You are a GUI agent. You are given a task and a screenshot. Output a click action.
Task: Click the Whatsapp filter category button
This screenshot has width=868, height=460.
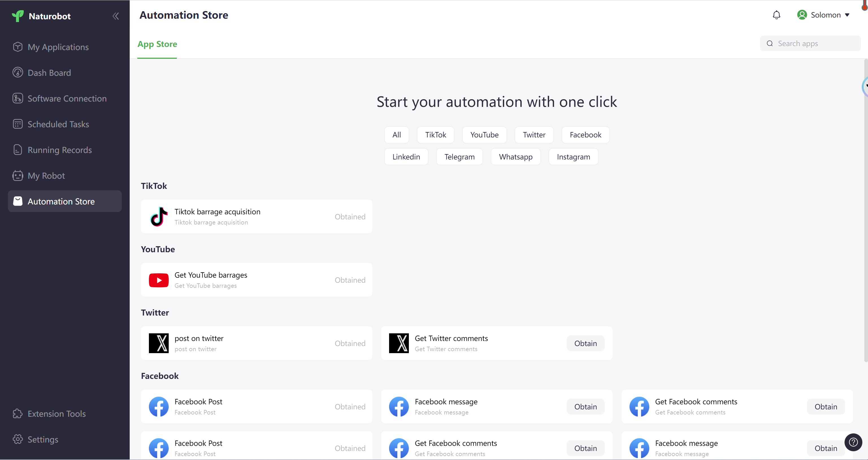pyautogui.click(x=516, y=156)
